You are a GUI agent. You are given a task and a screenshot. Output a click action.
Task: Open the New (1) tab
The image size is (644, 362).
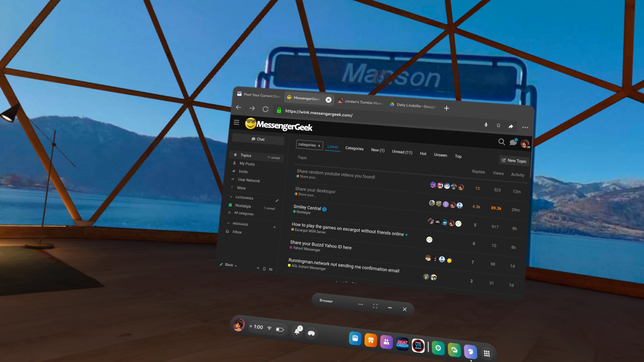coord(378,150)
